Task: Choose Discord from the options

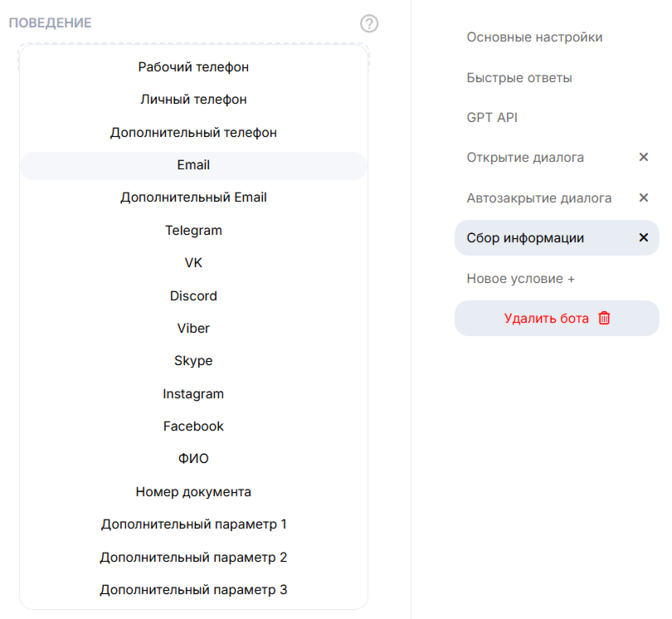Action: point(193,296)
